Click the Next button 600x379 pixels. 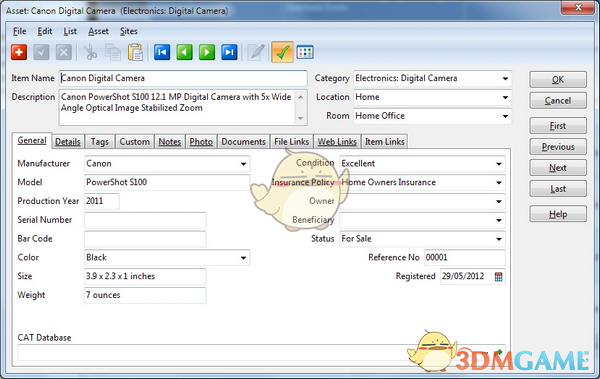tap(558, 168)
